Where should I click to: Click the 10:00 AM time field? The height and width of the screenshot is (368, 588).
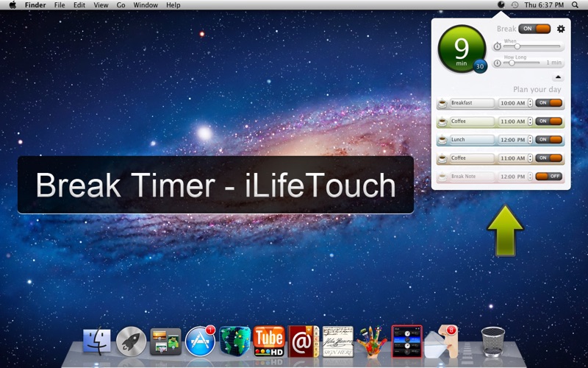tap(512, 103)
